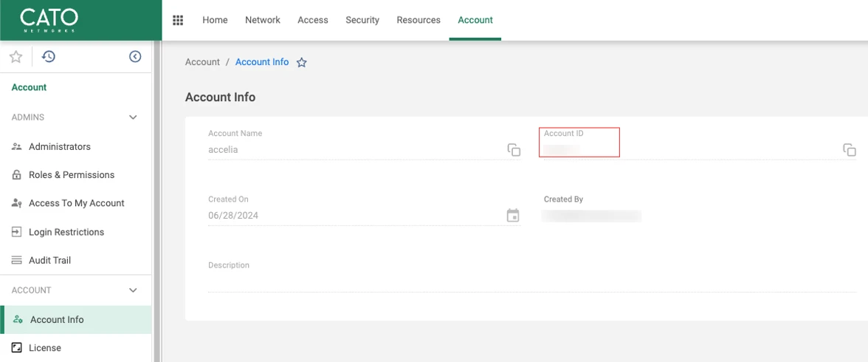
Task: Switch to the Security tab
Action: pos(362,20)
